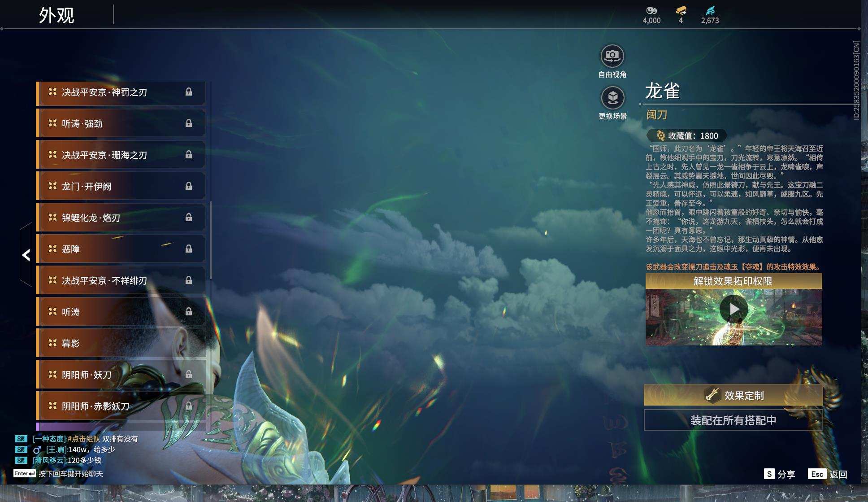Click the 收藏值 1800 collection value badge

coord(686,135)
